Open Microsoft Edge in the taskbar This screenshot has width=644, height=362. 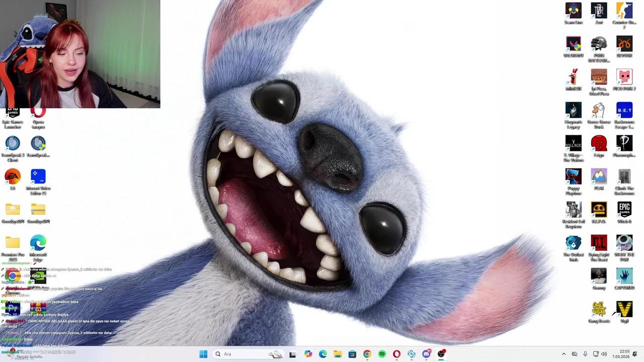tap(323, 354)
